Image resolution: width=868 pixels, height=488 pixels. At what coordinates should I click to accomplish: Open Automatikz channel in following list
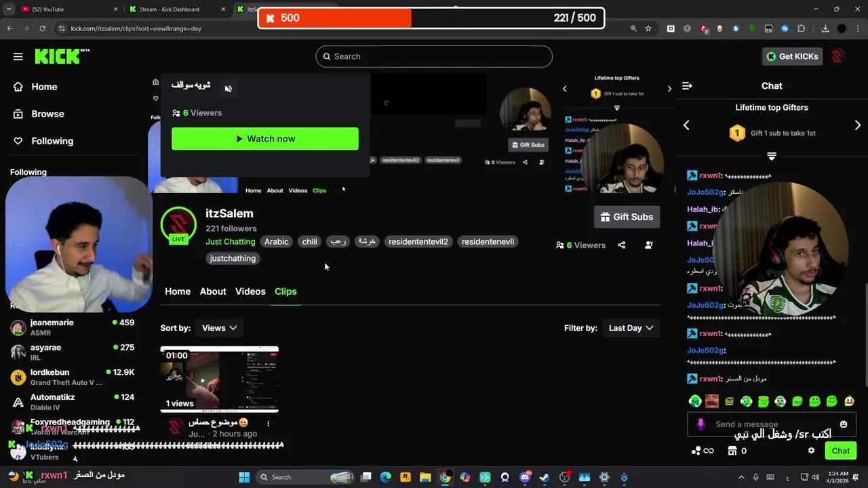coord(73,402)
